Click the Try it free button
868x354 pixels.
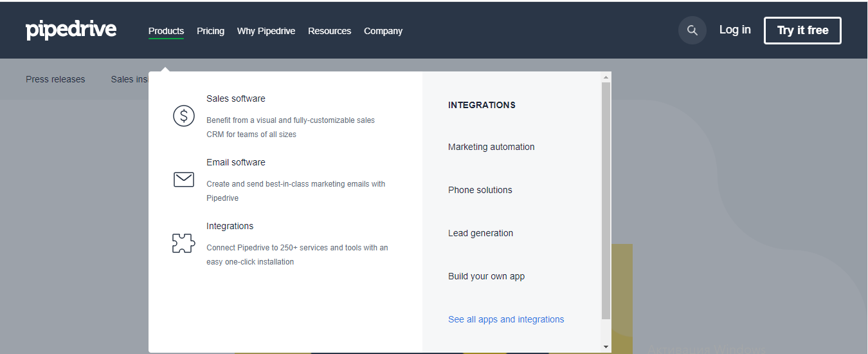point(802,30)
